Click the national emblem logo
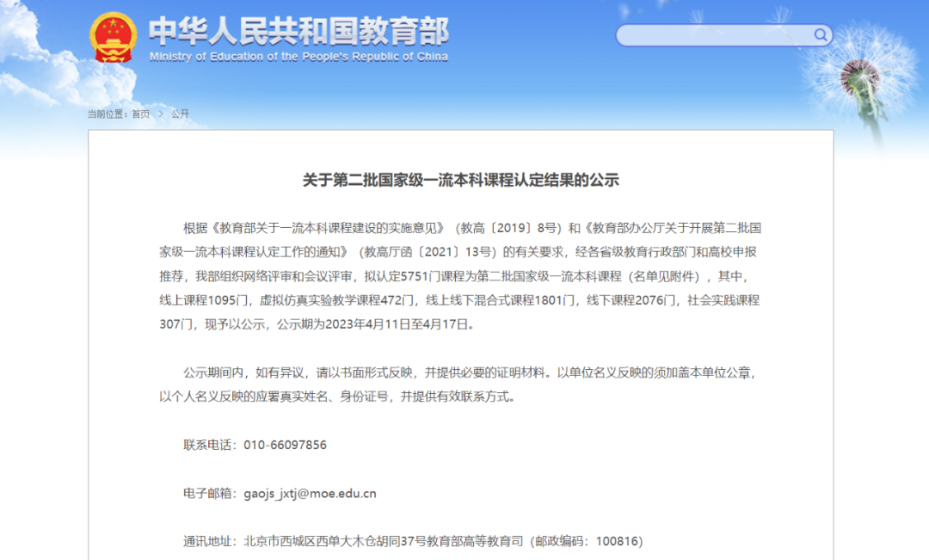929x560 pixels. click(114, 37)
